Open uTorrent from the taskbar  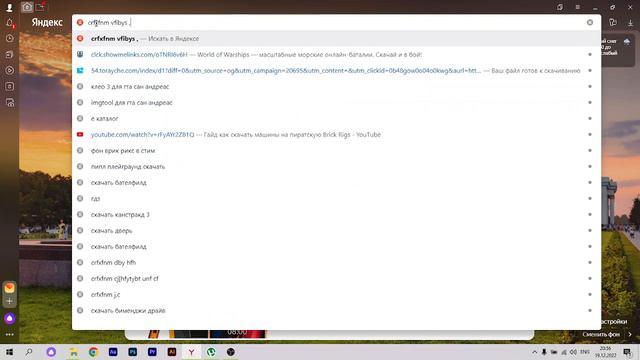coord(211,352)
